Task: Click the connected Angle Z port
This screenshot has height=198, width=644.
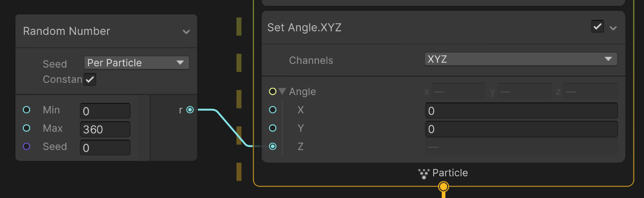Action: coord(273,147)
